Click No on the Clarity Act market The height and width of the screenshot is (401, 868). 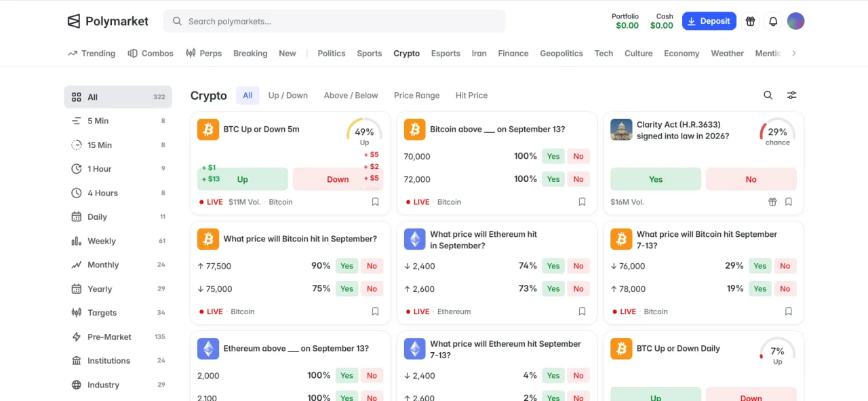(x=751, y=179)
